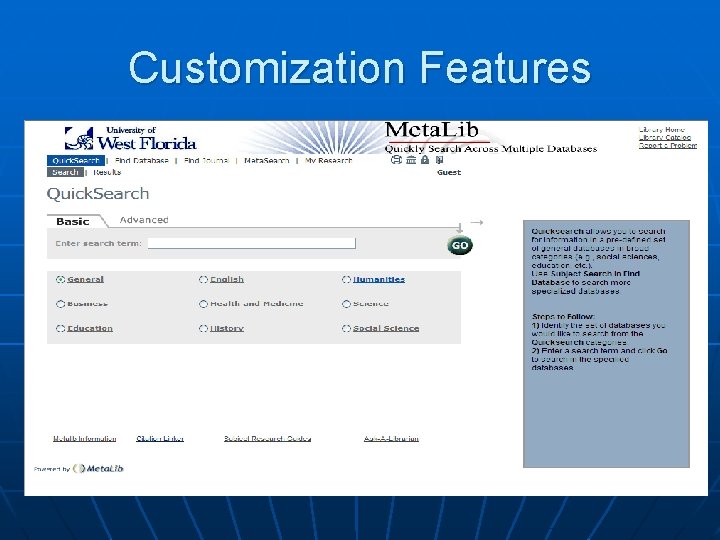Open the History category link text
Screen dimensions: 720x540
pyautogui.click(x=227, y=328)
